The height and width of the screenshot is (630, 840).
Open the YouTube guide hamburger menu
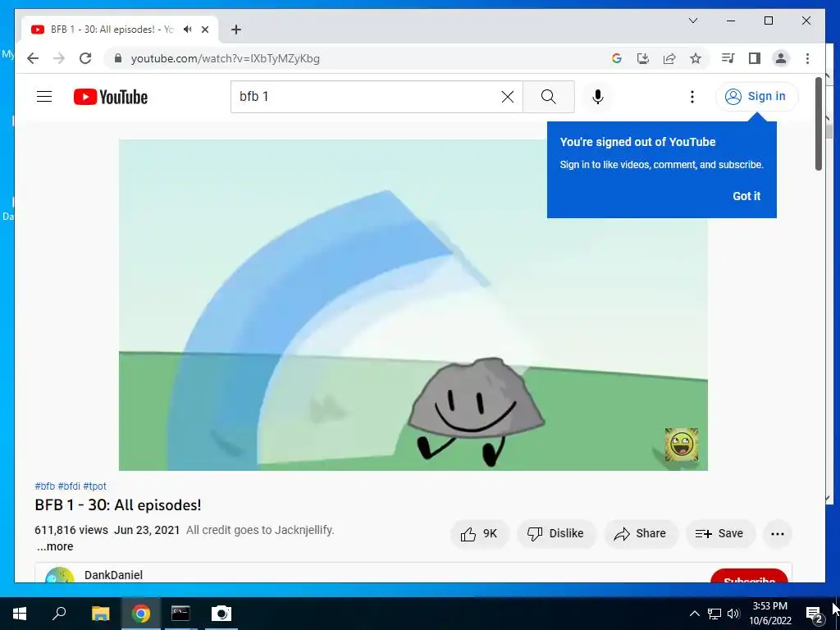click(x=44, y=97)
